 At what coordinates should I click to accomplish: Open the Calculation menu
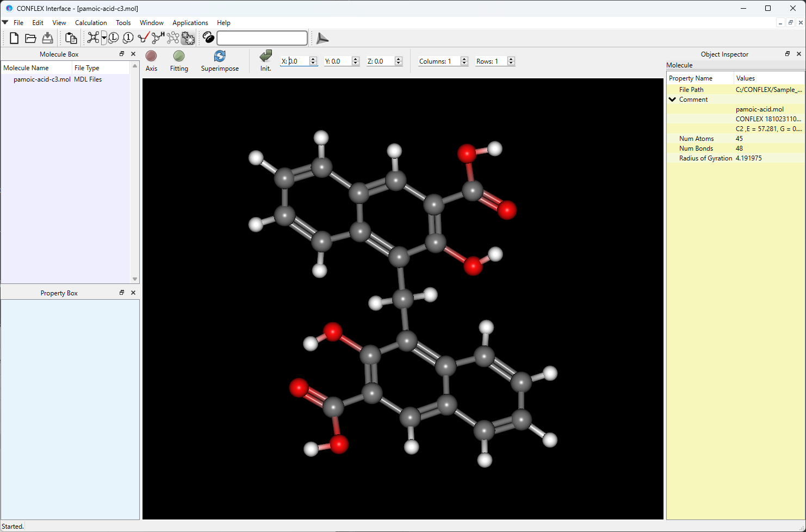tap(91, 23)
